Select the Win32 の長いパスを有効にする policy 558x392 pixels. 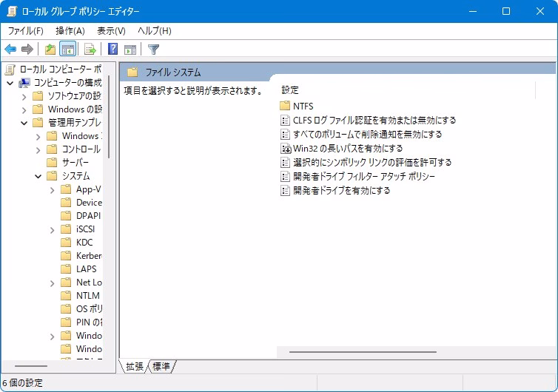coord(347,148)
